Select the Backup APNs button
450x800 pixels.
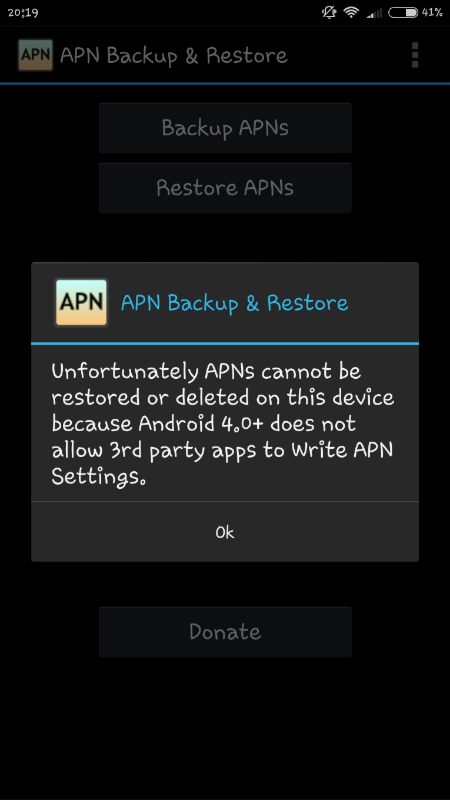click(225, 128)
